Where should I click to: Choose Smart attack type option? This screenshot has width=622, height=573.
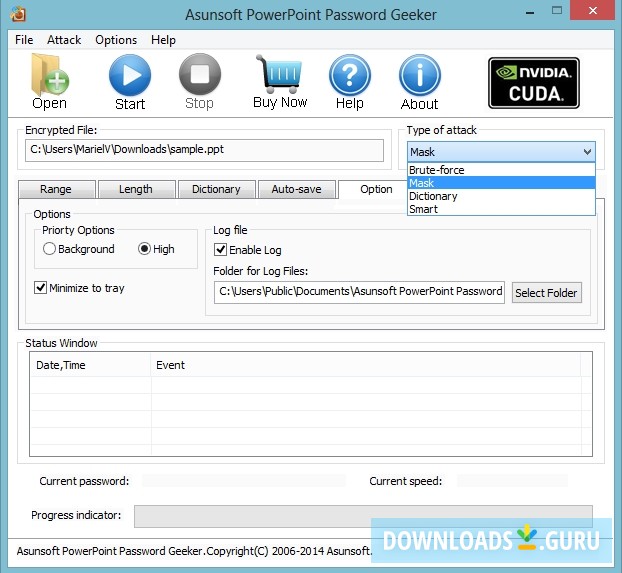pyautogui.click(x=501, y=209)
